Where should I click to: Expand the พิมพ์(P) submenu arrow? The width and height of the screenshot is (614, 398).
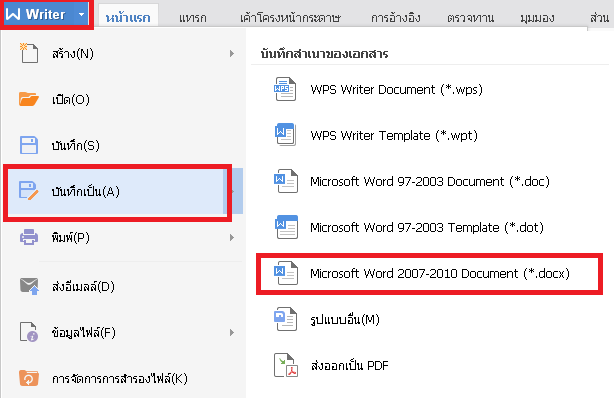click(232, 237)
